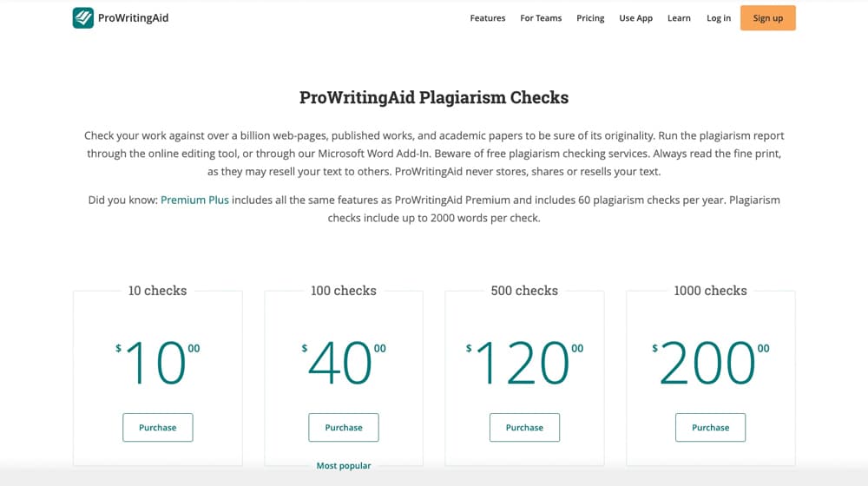Click the $40.00 price figure

click(344, 363)
